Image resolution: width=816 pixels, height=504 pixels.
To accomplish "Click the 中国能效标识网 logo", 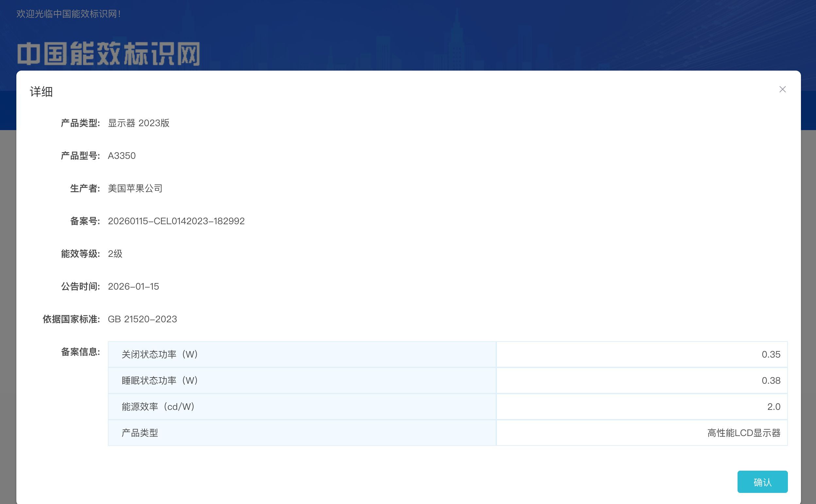I will click(108, 54).
